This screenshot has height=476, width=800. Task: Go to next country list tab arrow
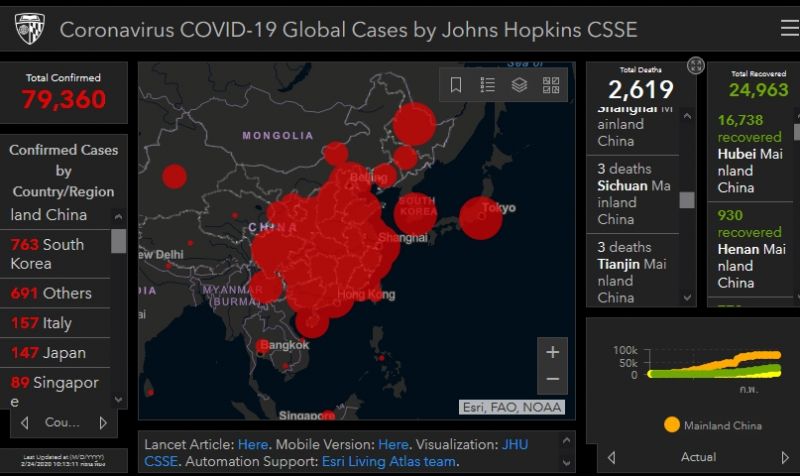[103, 423]
